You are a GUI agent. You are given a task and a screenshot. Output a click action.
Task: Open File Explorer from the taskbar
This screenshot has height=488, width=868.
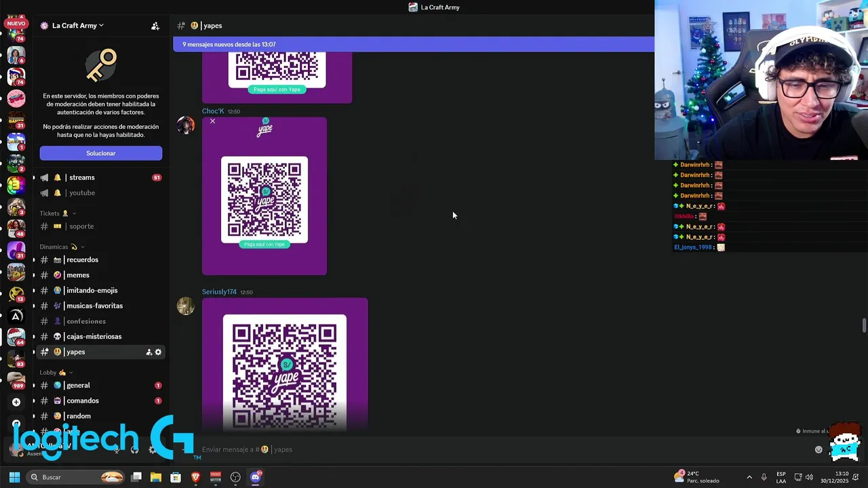tap(156, 477)
